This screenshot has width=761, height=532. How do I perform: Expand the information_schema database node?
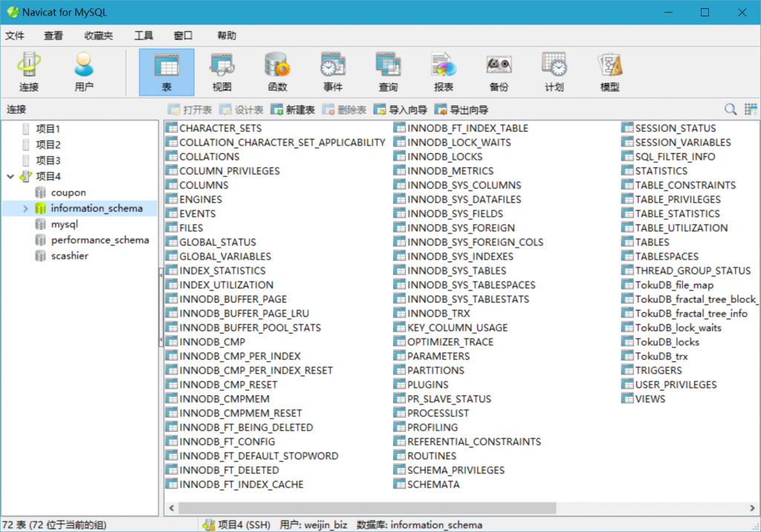coord(26,209)
